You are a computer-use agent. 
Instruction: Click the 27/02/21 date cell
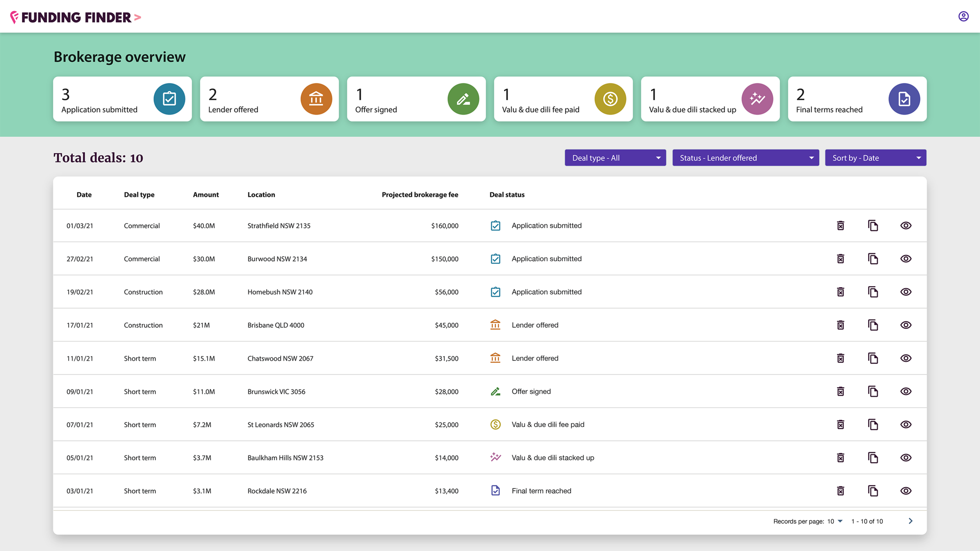(x=80, y=259)
